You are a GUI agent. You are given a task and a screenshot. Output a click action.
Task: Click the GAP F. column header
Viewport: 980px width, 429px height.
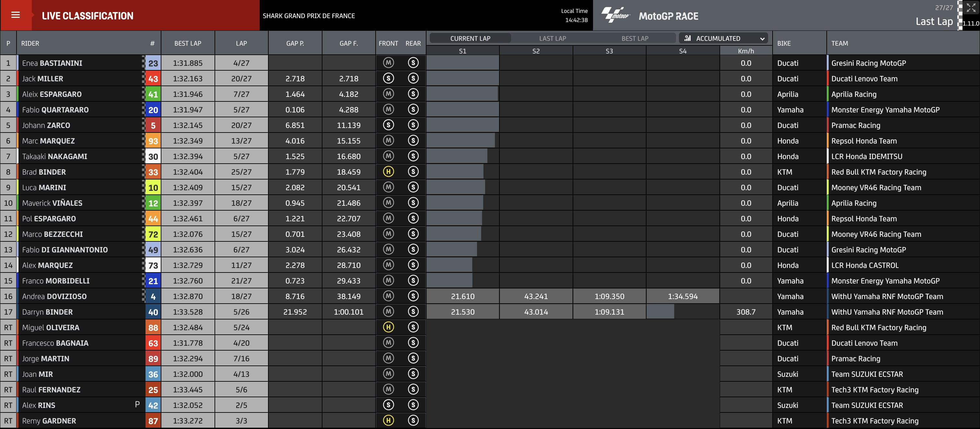348,43
